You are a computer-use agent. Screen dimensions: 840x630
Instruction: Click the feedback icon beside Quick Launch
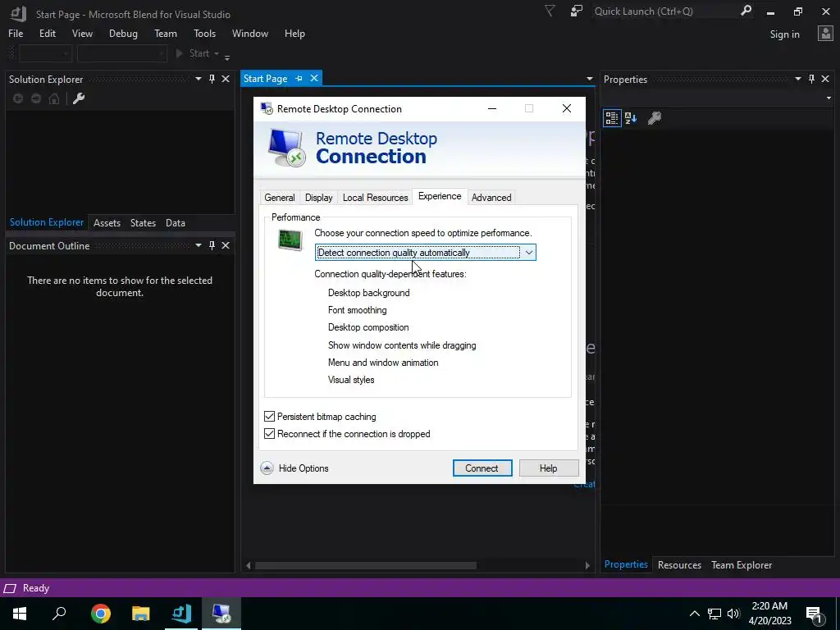click(577, 11)
